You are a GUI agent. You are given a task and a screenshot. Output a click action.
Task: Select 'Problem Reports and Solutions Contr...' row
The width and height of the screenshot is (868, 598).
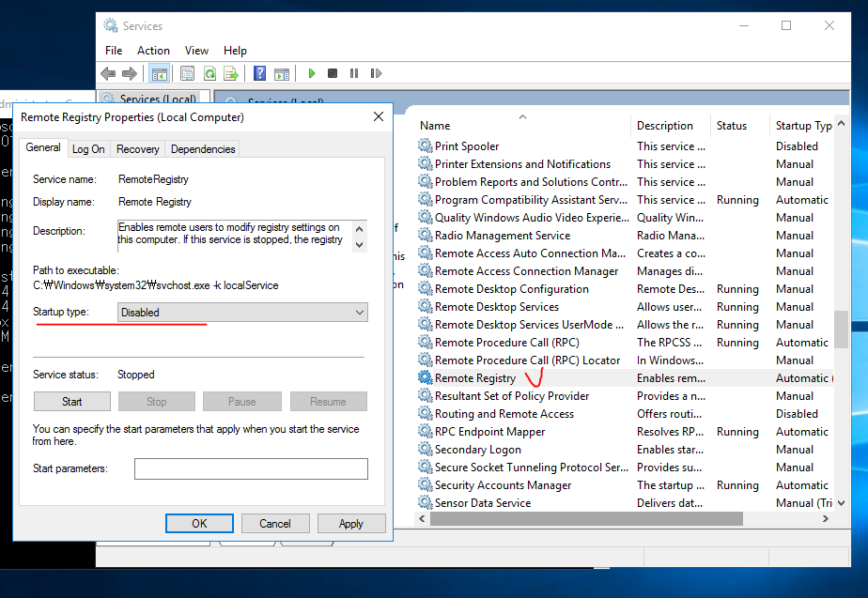click(625, 182)
